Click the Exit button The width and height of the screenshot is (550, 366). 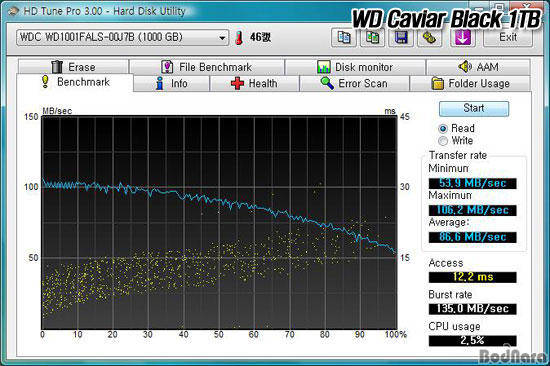(x=508, y=37)
